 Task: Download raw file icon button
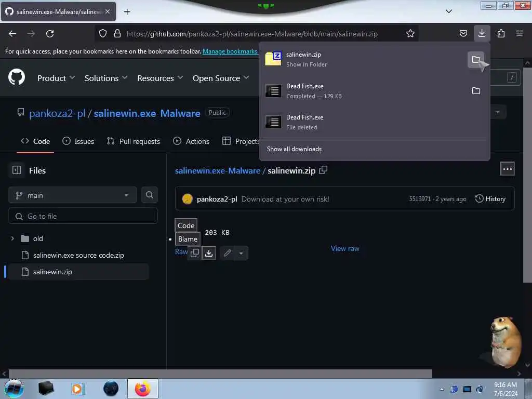click(x=209, y=253)
